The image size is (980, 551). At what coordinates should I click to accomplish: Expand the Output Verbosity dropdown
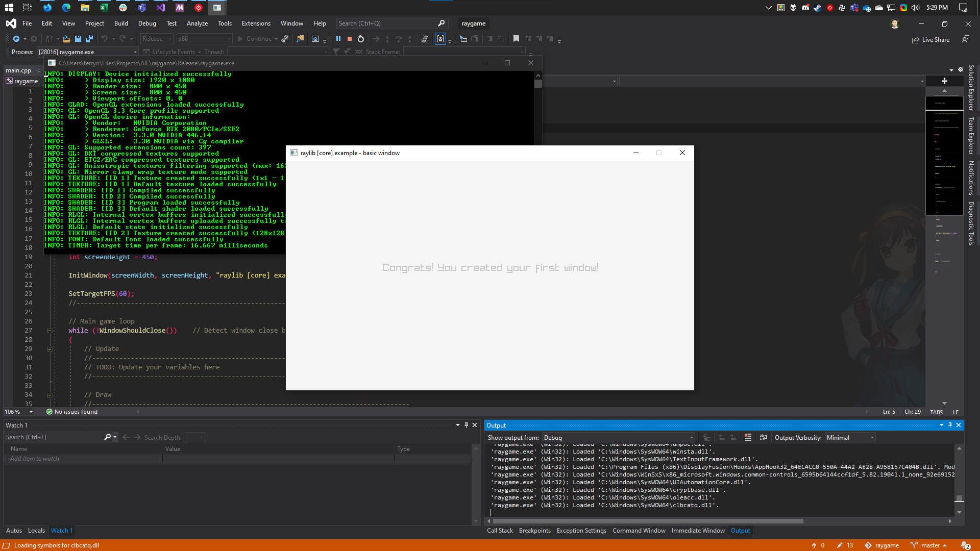pyautogui.click(x=850, y=437)
